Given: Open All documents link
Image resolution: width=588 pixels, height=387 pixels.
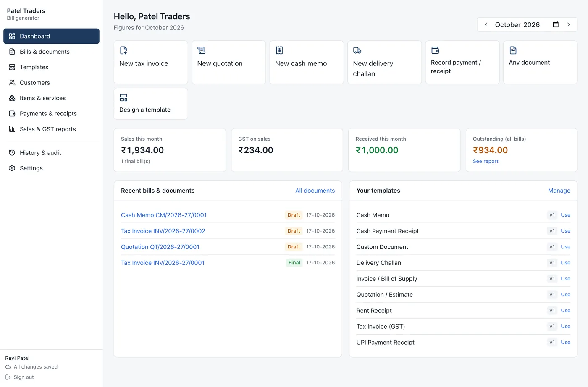Looking at the screenshot, I should (x=315, y=191).
